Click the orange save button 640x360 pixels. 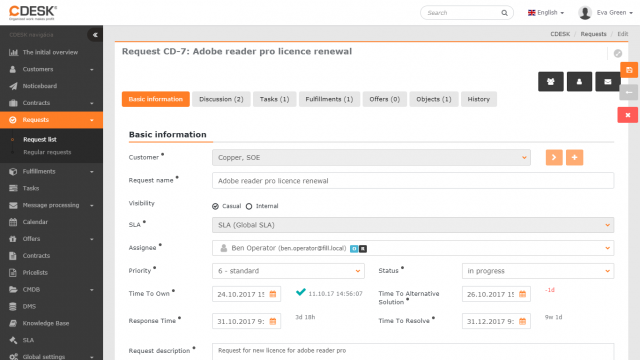tap(629, 70)
